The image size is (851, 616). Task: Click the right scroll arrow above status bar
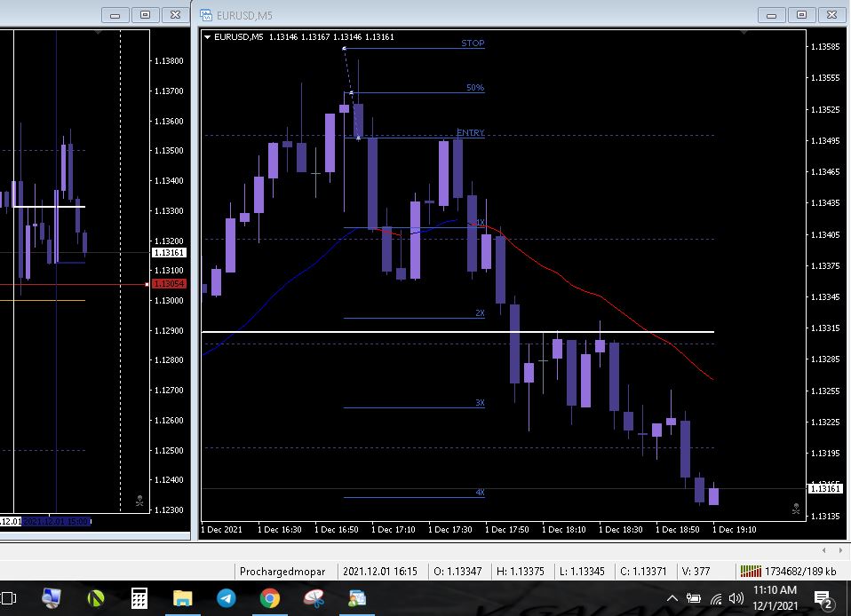(x=840, y=549)
